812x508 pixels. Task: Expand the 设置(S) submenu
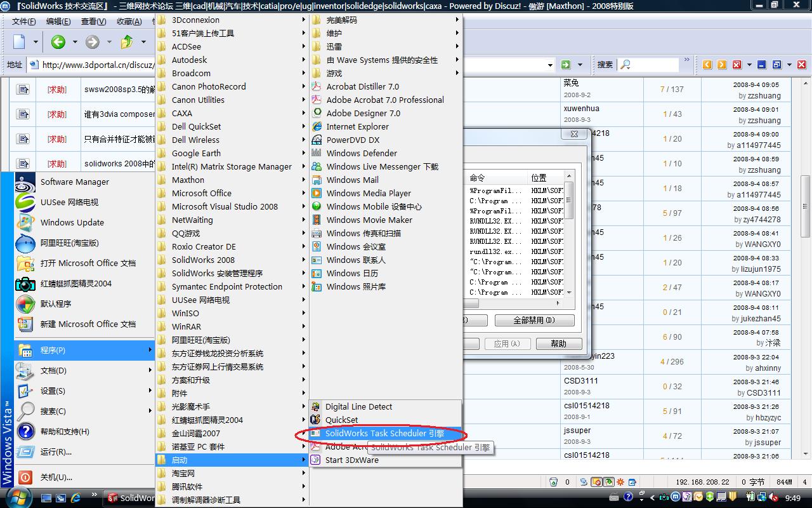pyautogui.click(x=84, y=391)
